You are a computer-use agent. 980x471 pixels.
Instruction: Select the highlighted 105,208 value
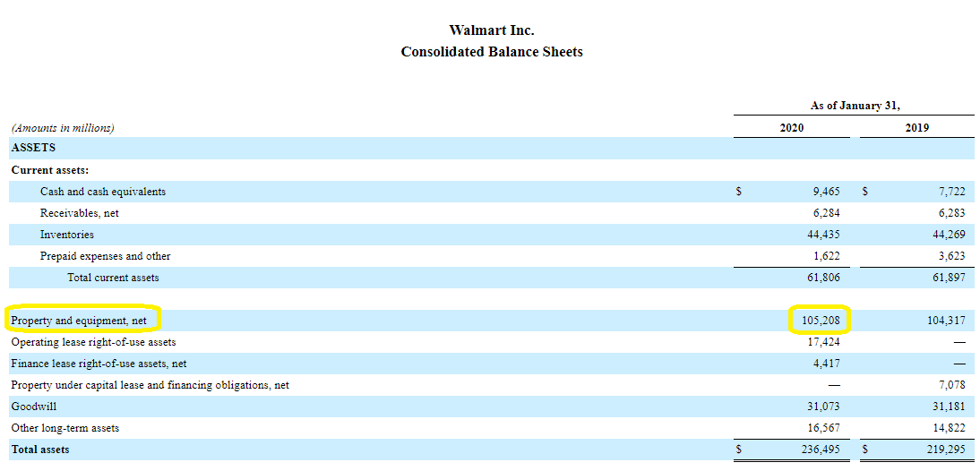821,321
